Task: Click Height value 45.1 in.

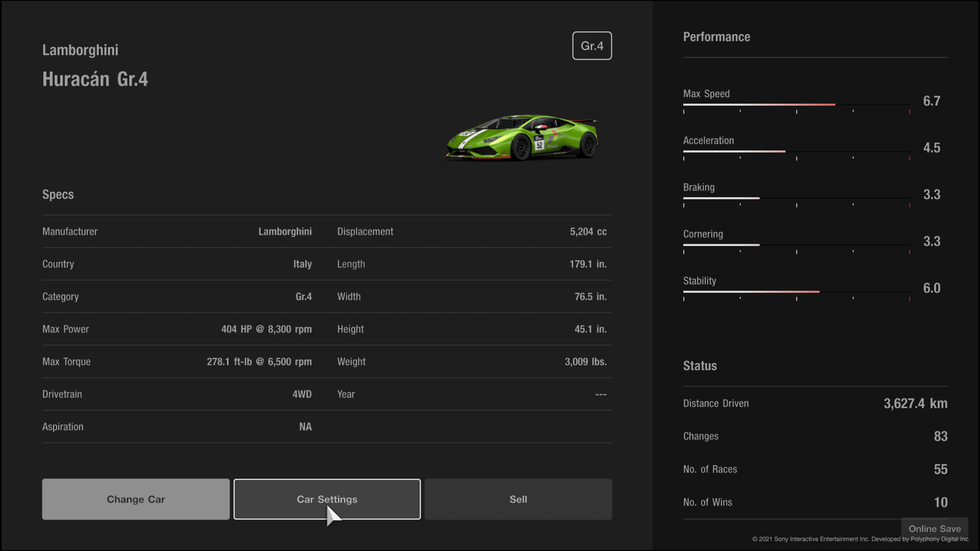Action: click(591, 329)
